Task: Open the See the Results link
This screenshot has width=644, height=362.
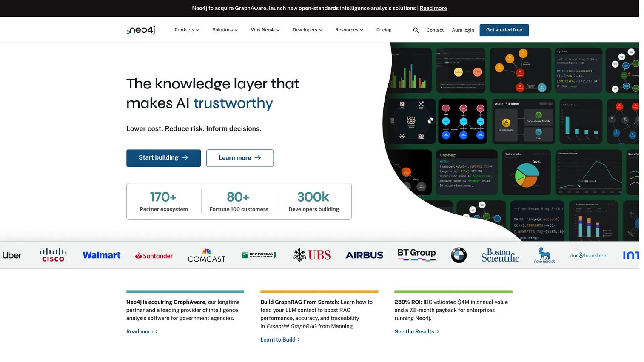Action: pos(417,332)
